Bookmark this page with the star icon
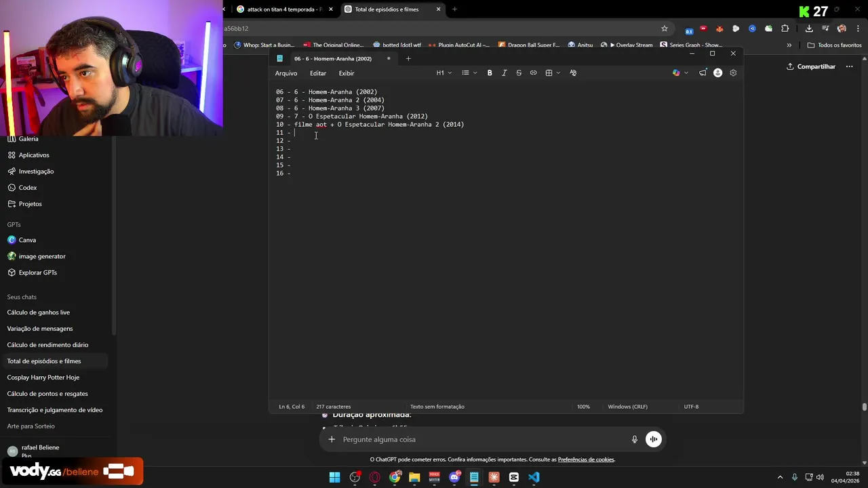Viewport: 868px width, 488px height. tap(665, 28)
